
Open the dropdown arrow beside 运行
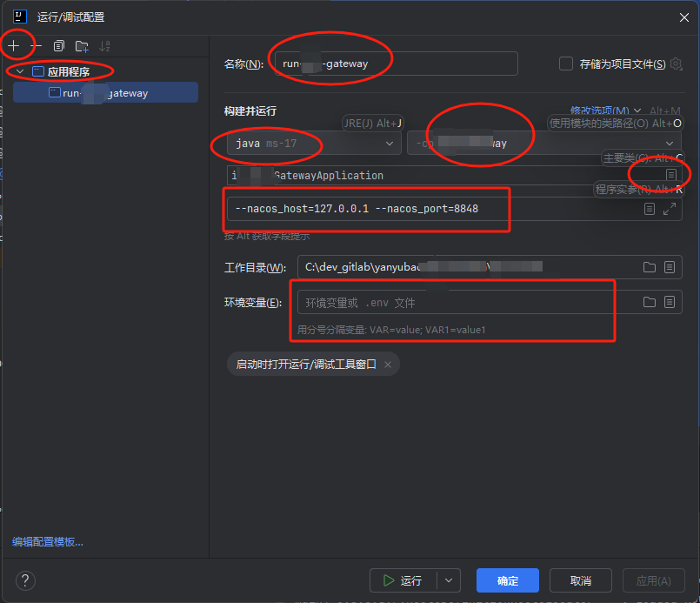tap(449, 580)
